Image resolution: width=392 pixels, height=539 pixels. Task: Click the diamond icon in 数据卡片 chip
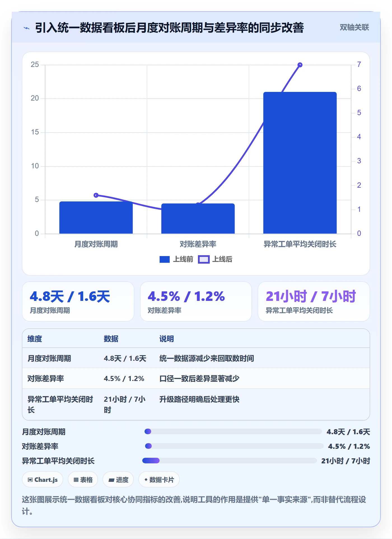(146, 480)
